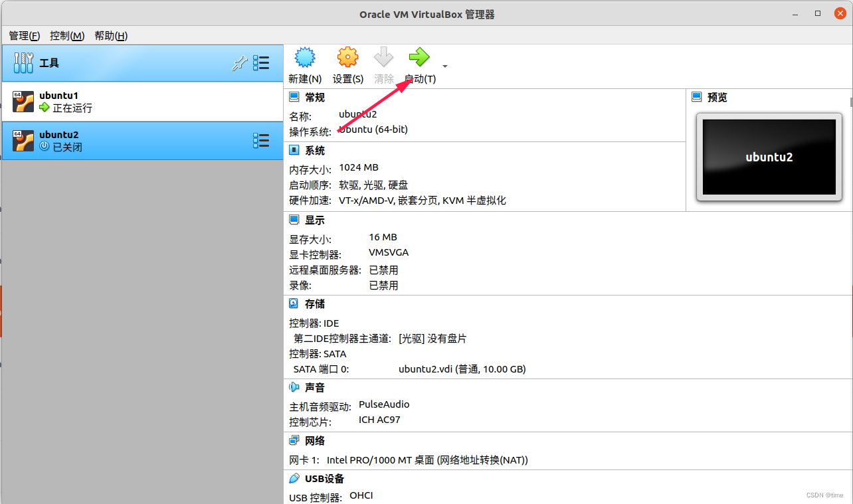Start the VM with green arrow icon
Image resolution: width=853 pixels, height=504 pixels.
coord(420,58)
